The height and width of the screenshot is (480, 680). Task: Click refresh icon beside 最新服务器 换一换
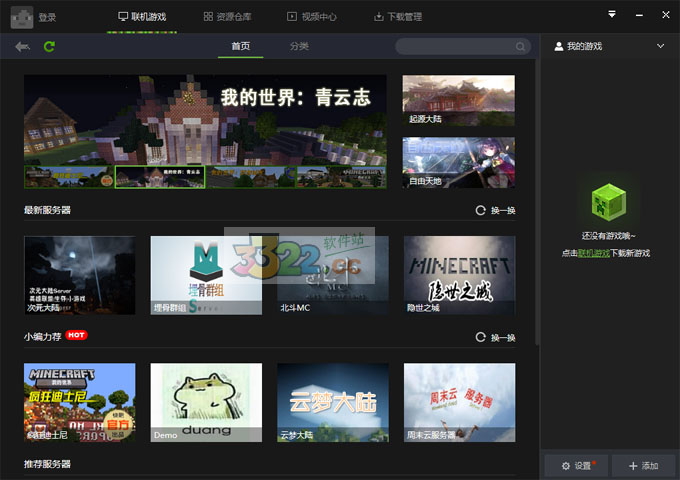point(481,210)
